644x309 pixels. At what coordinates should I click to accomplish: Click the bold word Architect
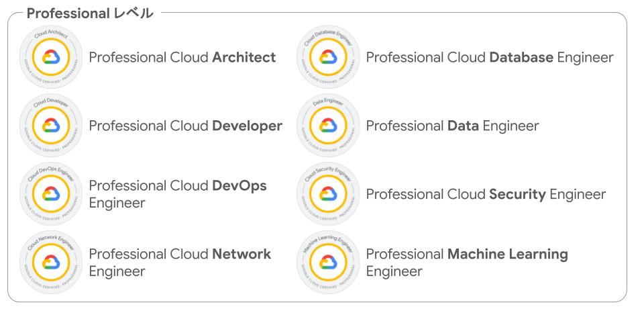point(244,57)
